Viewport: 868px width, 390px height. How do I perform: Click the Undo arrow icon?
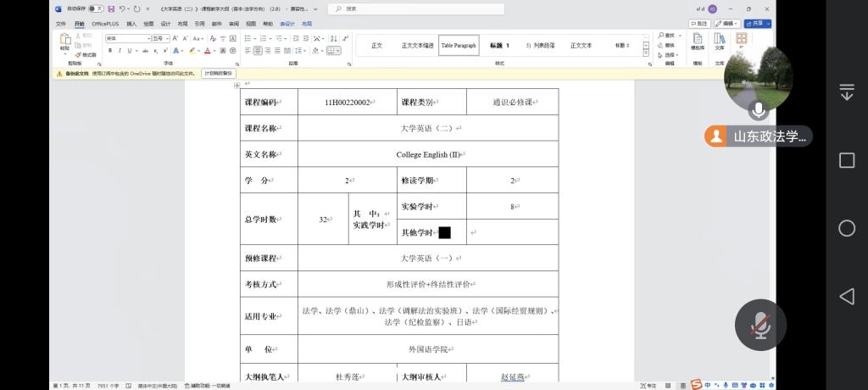[124, 8]
